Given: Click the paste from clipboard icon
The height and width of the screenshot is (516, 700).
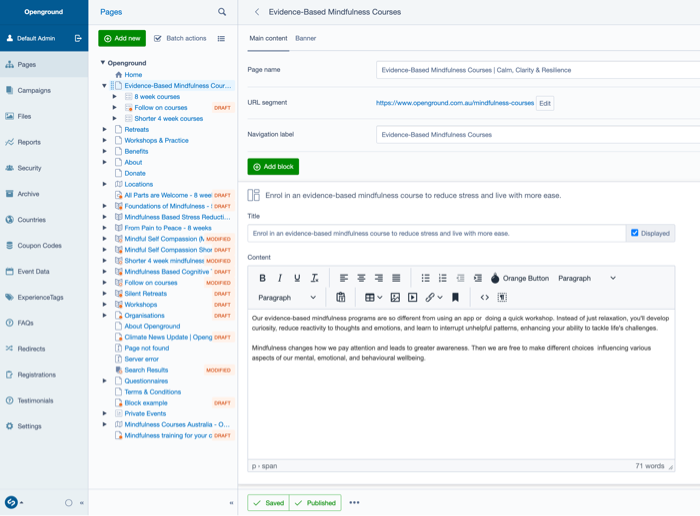Looking at the screenshot, I should [x=341, y=297].
